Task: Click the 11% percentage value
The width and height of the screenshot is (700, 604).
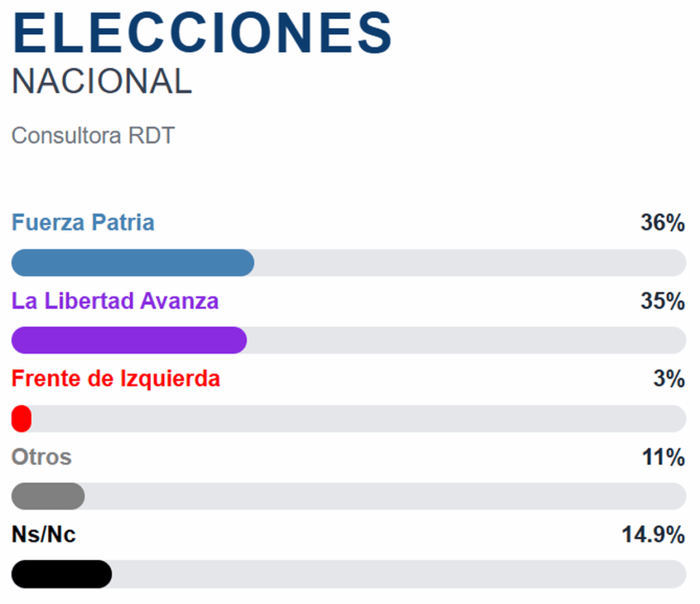Action: [x=663, y=457]
